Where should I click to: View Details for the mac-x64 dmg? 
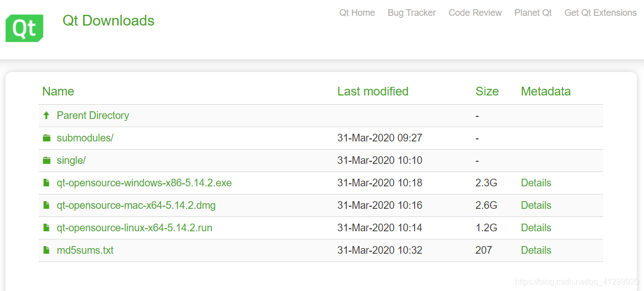[x=536, y=205]
